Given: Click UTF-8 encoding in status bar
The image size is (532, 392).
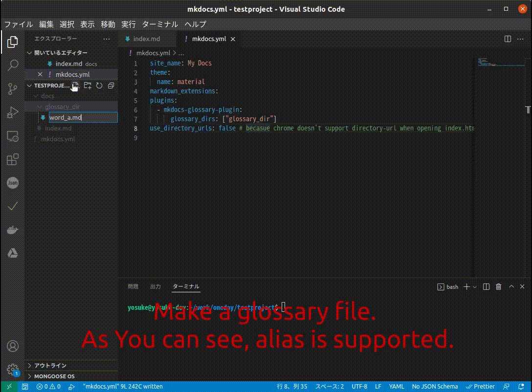Looking at the screenshot, I should pyautogui.click(x=359, y=387).
